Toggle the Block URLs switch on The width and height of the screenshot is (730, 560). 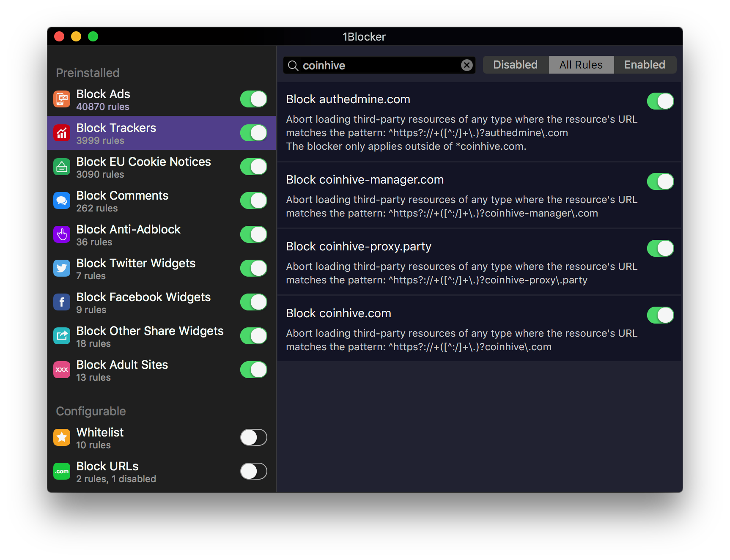(x=253, y=471)
